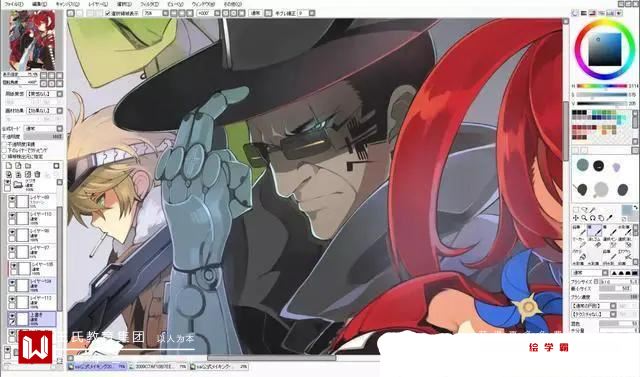Toggle the swatches panel icon
The image size is (640, 377).
611,13
